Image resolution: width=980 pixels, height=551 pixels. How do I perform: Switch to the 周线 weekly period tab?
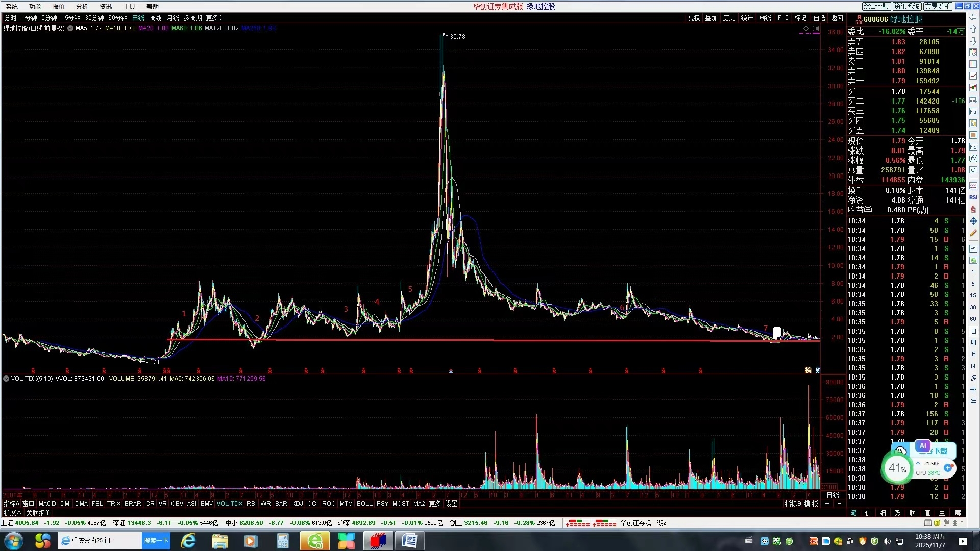155,18
